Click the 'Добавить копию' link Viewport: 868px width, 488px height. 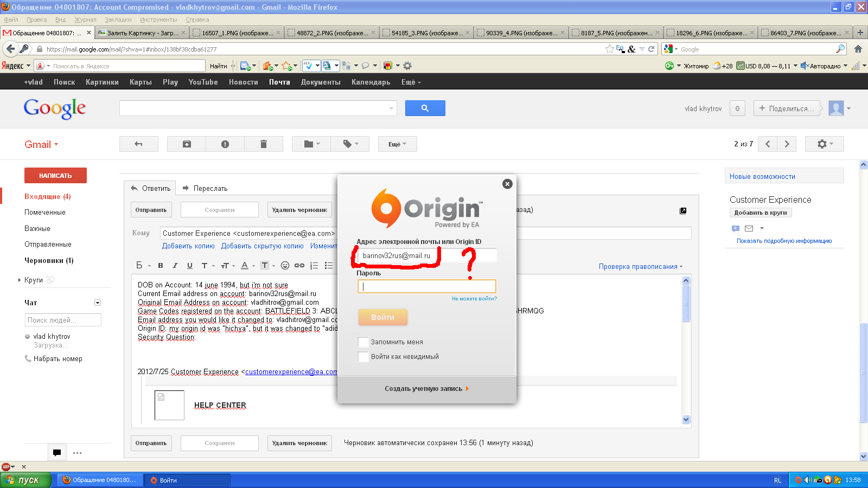(188, 246)
